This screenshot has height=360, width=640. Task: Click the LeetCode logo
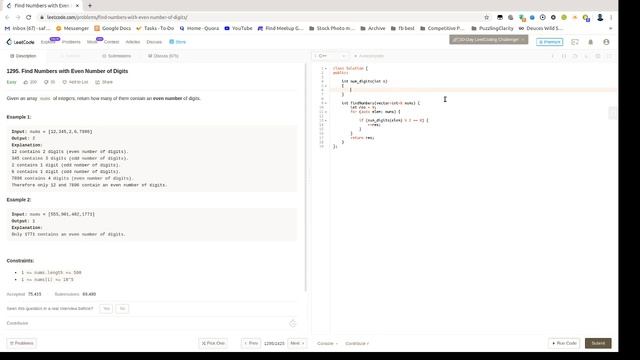20,42
